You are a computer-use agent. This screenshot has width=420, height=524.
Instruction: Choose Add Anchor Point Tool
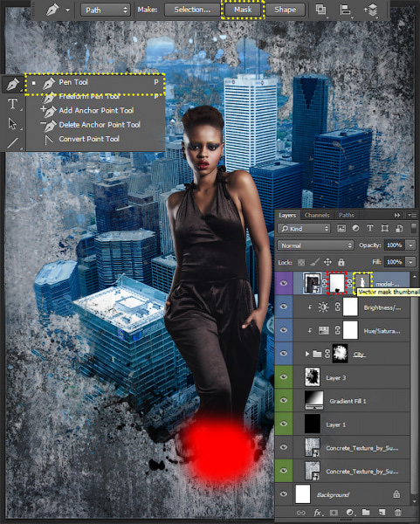[95, 111]
